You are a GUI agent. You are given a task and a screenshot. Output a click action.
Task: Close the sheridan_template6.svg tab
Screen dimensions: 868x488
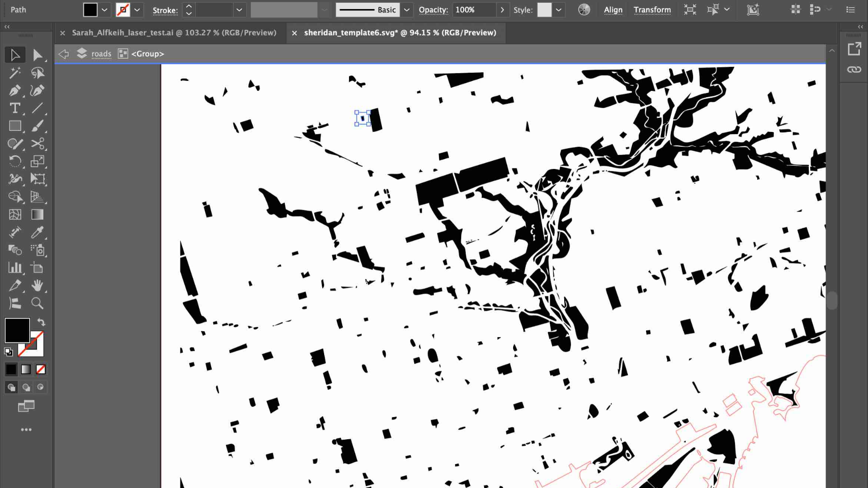point(294,33)
